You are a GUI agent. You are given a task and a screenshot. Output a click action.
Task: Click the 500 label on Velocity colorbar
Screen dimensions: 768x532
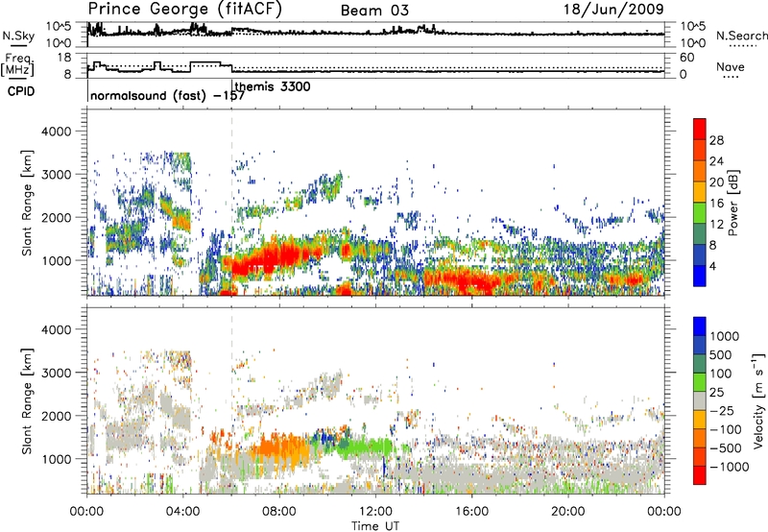point(721,355)
